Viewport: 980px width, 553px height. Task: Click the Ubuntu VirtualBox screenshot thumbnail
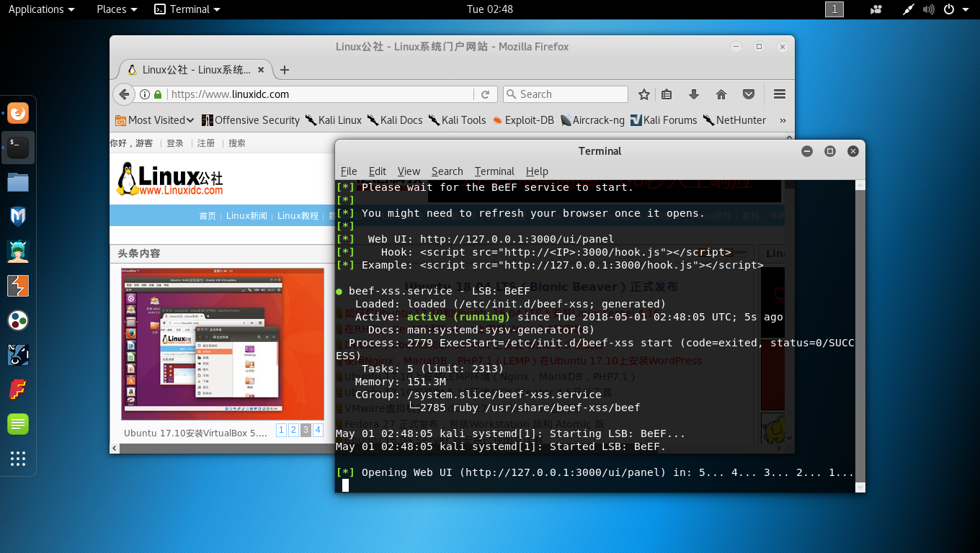(223, 344)
